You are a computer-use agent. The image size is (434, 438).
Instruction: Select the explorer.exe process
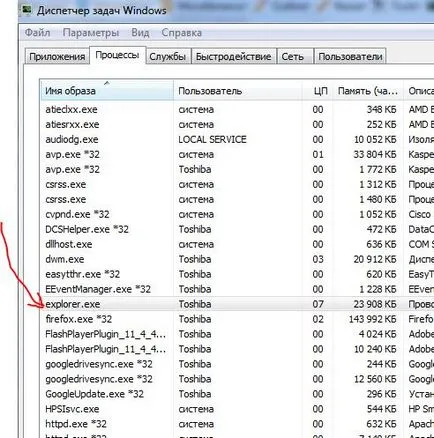[237, 304]
